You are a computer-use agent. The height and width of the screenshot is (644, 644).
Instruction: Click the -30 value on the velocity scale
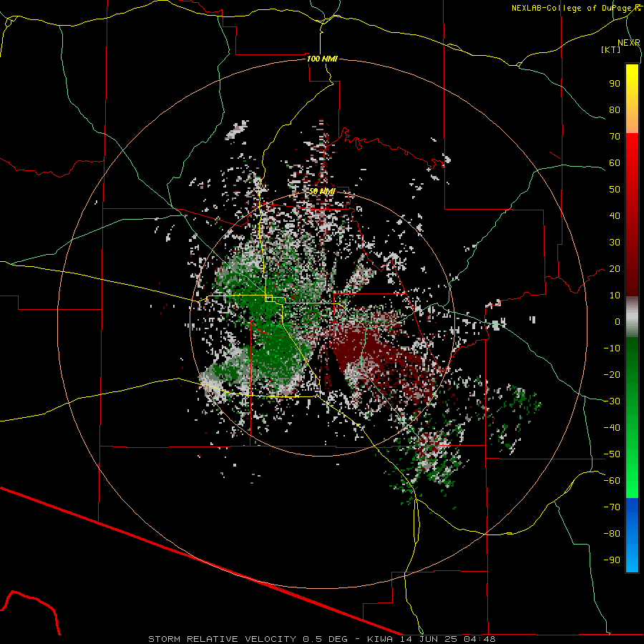[x=612, y=401]
